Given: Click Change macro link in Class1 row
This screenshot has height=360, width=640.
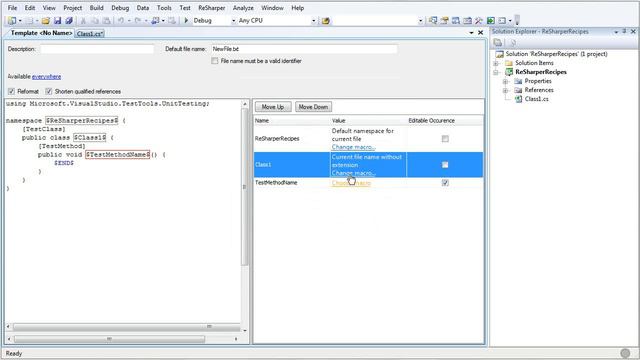Looking at the screenshot, I should [353, 173].
